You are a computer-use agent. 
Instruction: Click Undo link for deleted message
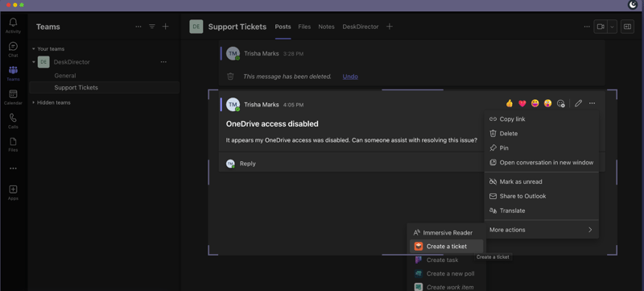click(350, 77)
